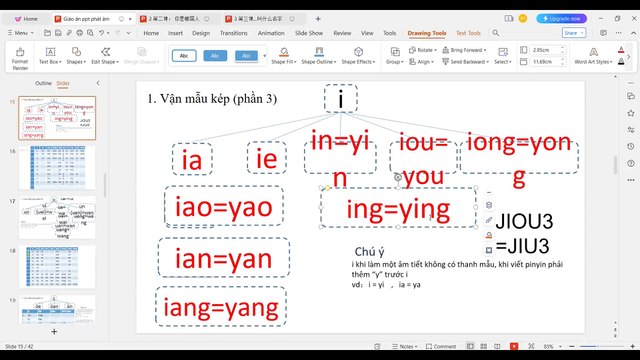The width and height of the screenshot is (640, 360).
Task: Open the Shape Fill dropdown
Action: (284, 56)
